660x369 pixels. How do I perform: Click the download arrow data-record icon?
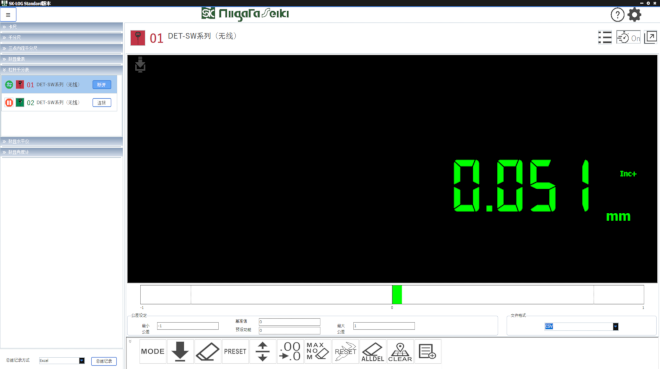(180, 351)
